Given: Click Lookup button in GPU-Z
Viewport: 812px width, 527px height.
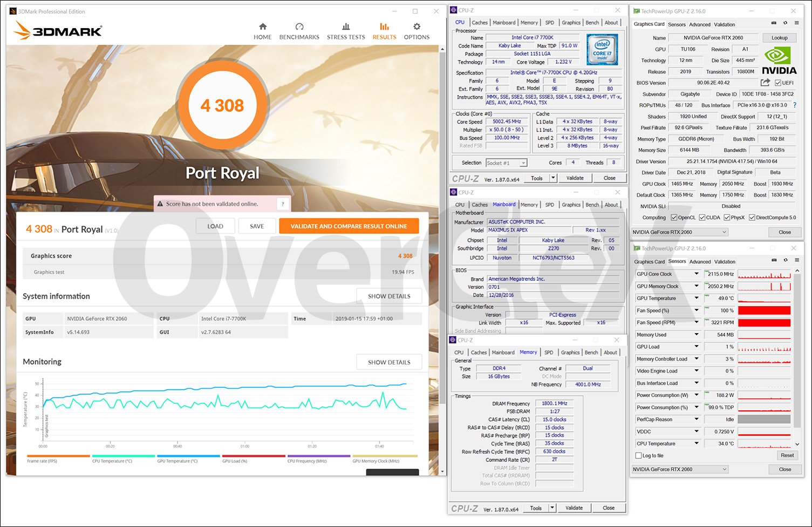Looking at the screenshot, I should pyautogui.click(x=779, y=38).
